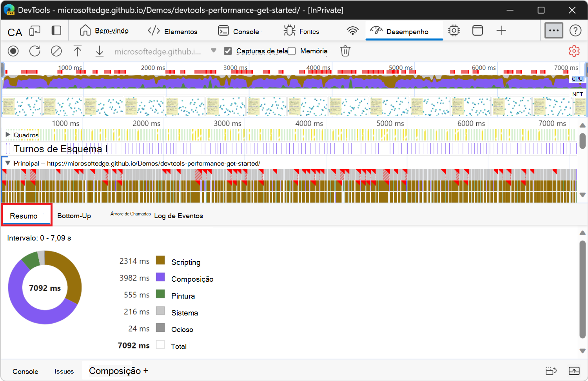588x381 pixels.
Task: Enable the Memória checkbox
Action: [292, 51]
